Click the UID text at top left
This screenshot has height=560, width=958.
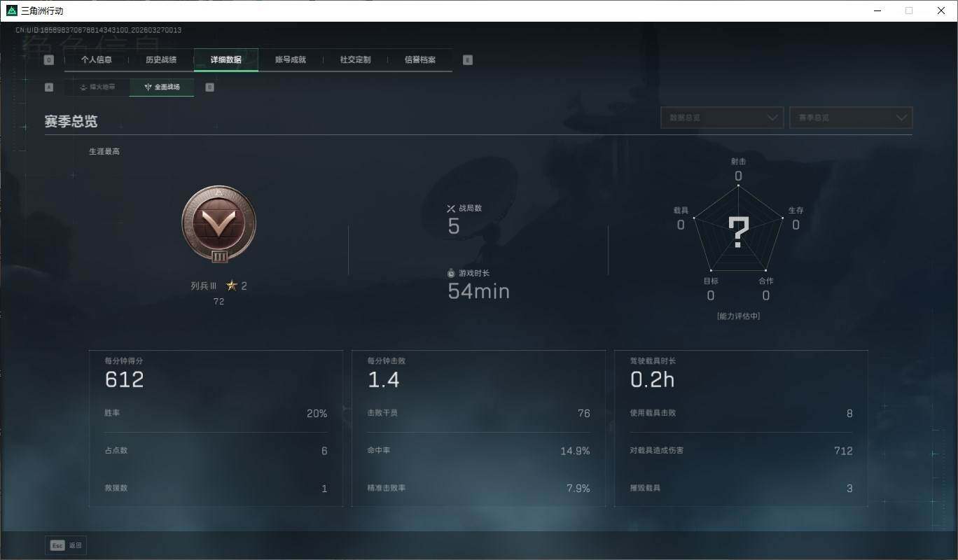click(99, 31)
